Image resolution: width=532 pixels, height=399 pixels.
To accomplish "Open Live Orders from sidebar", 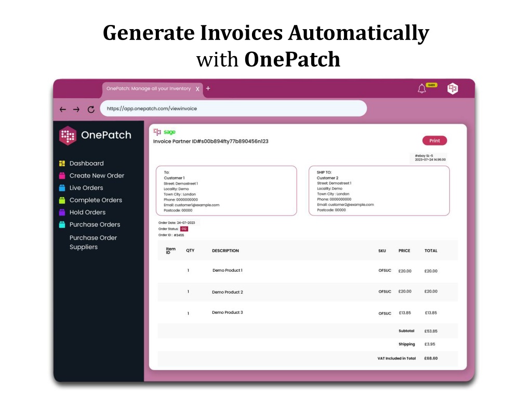I will pos(86,188).
